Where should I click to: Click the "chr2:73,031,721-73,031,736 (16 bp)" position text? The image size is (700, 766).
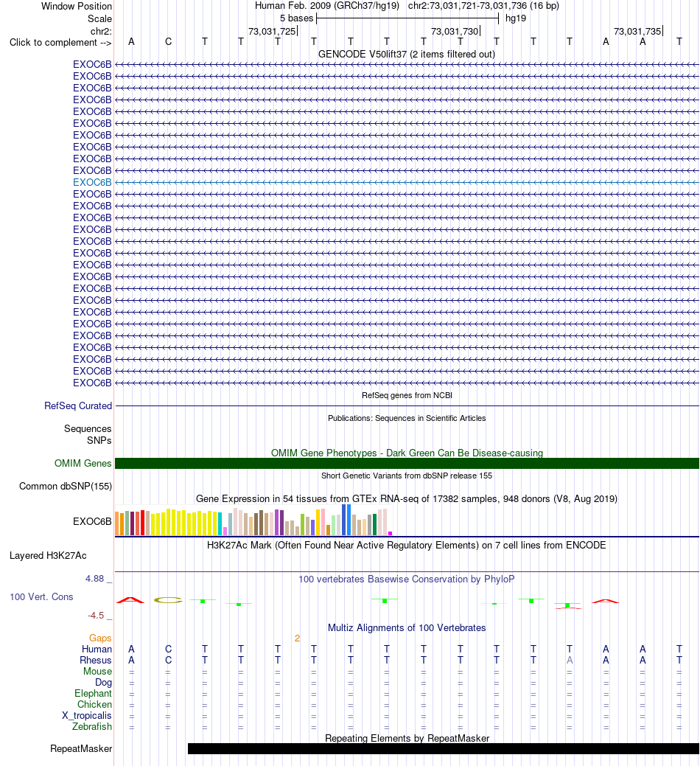[483, 6]
